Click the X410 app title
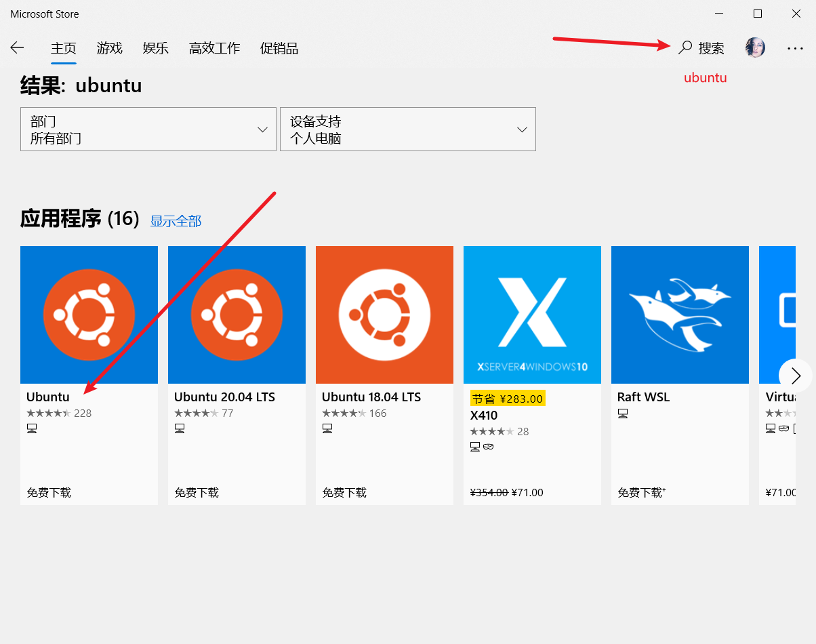Screen dimensions: 816x644 (x=484, y=416)
